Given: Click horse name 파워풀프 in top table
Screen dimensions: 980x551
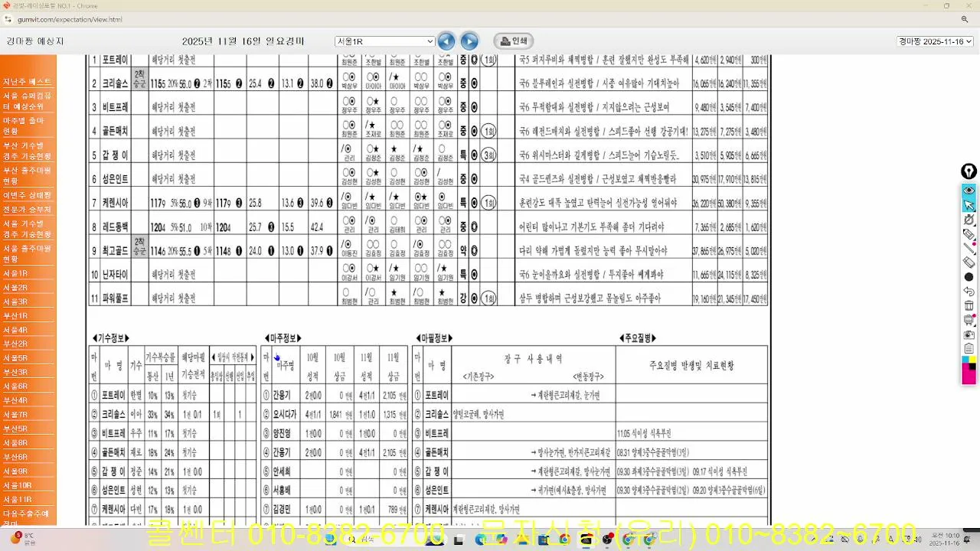Looking at the screenshot, I should [x=115, y=298].
